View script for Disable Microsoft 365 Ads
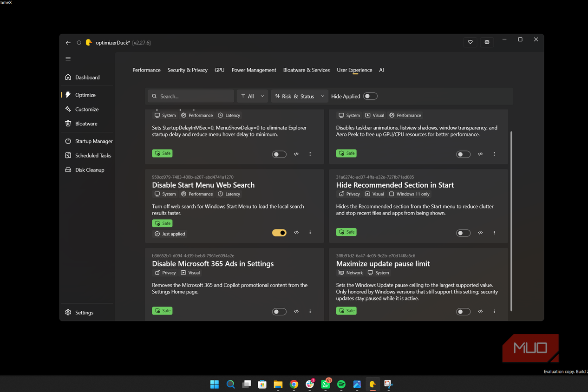 [x=296, y=312]
